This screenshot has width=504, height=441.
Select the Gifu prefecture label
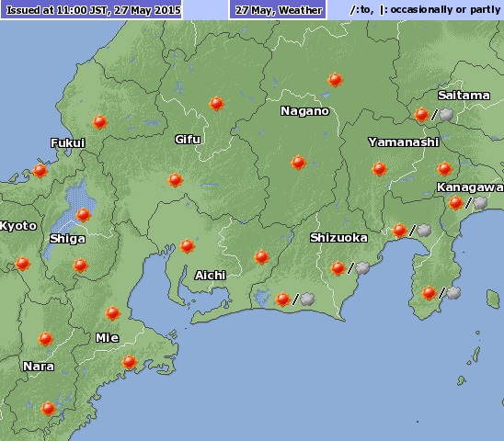(188, 140)
